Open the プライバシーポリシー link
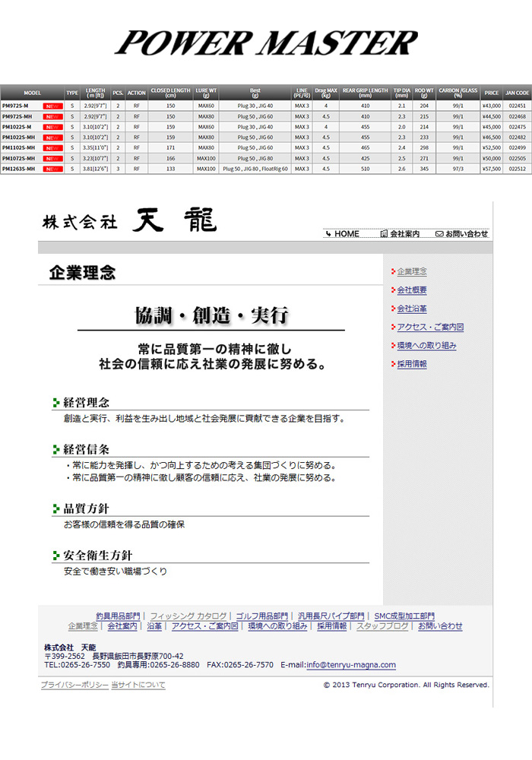Screen dimensions: 532x760 pos(74,685)
